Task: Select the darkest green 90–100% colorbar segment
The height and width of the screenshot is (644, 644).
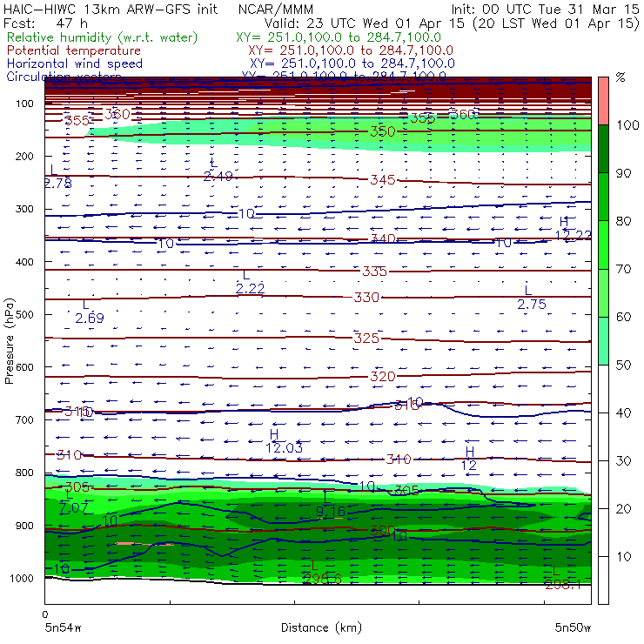Action: [603, 149]
